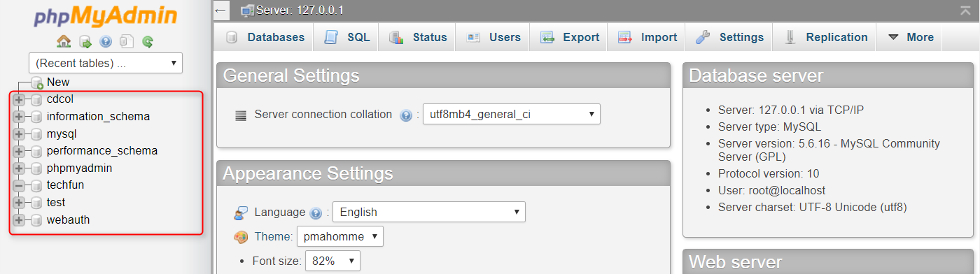The width and height of the screenshot is (980, 274).
Task: Click the webauth database icon
Action: (36, 220)
